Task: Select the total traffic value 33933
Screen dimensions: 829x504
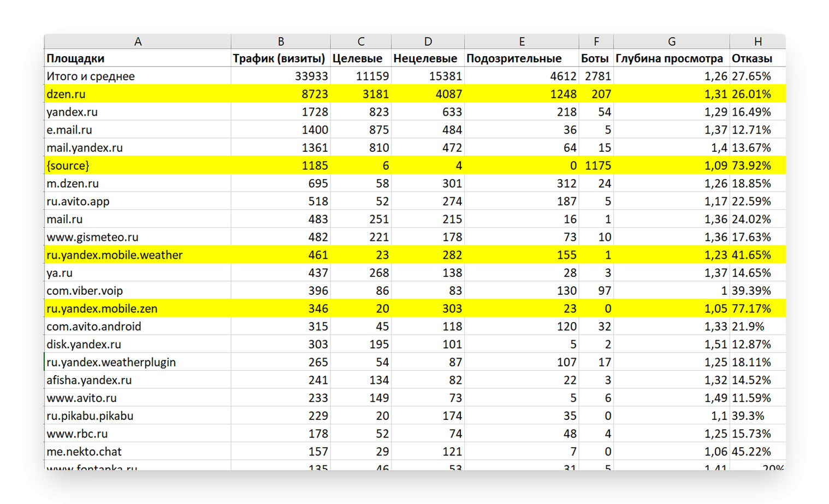Action: 281,76
